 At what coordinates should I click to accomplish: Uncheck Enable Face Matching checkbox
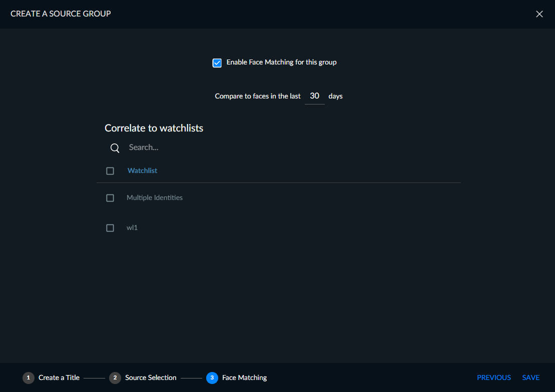[x=217, y=62]
